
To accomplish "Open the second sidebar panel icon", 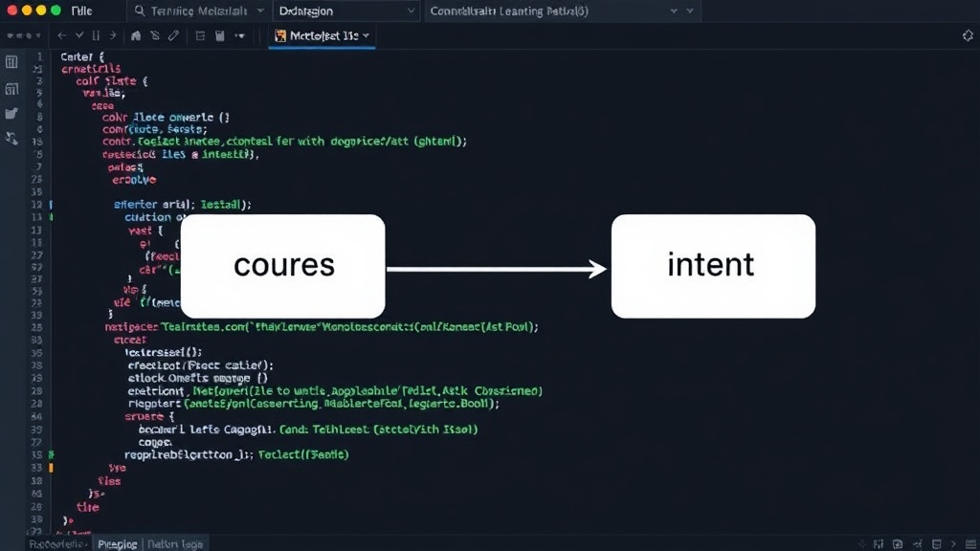I will [x=11, y=89].
